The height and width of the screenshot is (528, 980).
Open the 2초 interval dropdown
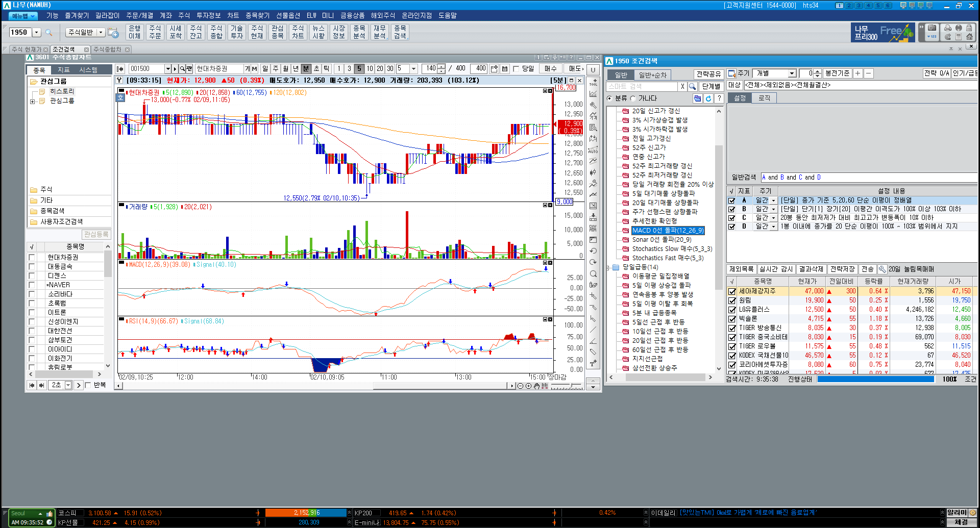(x=68, y=385)
